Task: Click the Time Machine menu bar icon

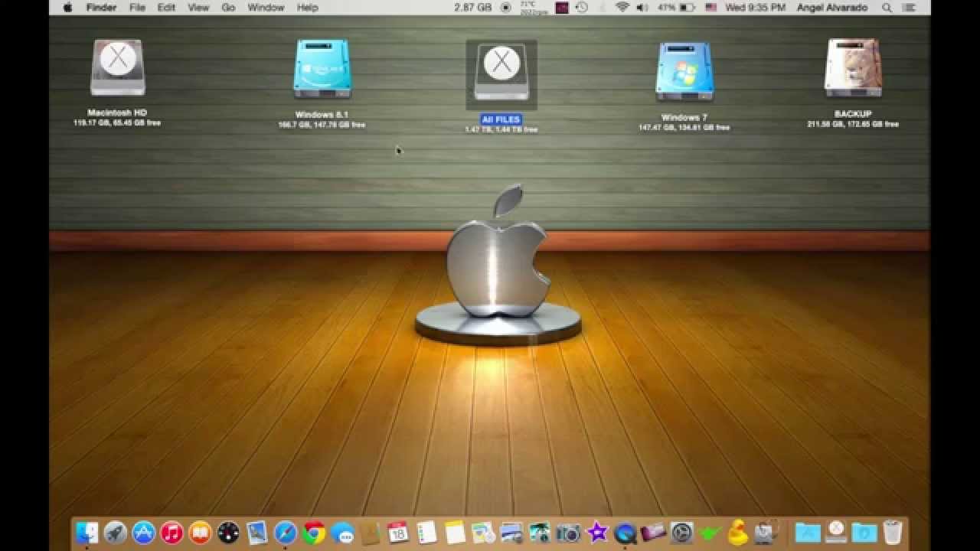Action: click(x=582, y=8)
